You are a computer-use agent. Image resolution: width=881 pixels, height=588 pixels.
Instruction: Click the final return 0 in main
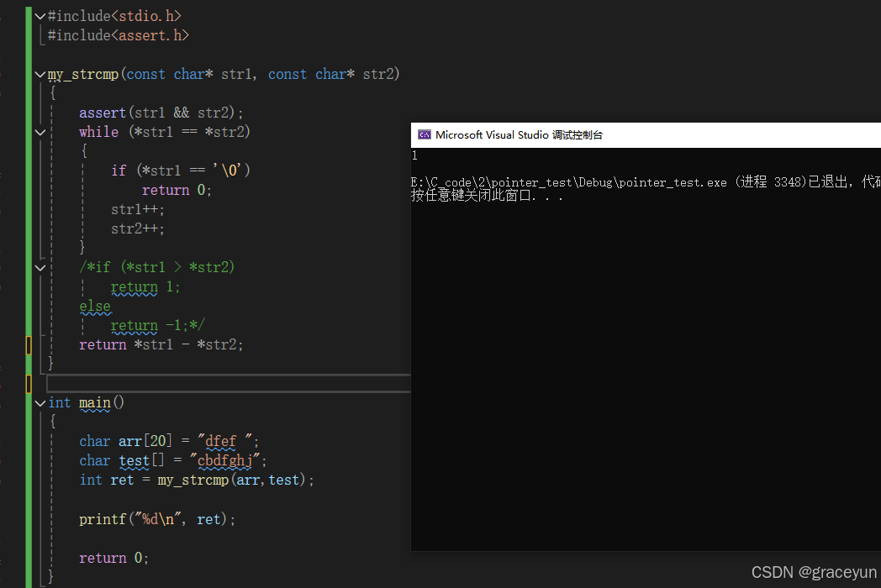(x=113, y=559)
